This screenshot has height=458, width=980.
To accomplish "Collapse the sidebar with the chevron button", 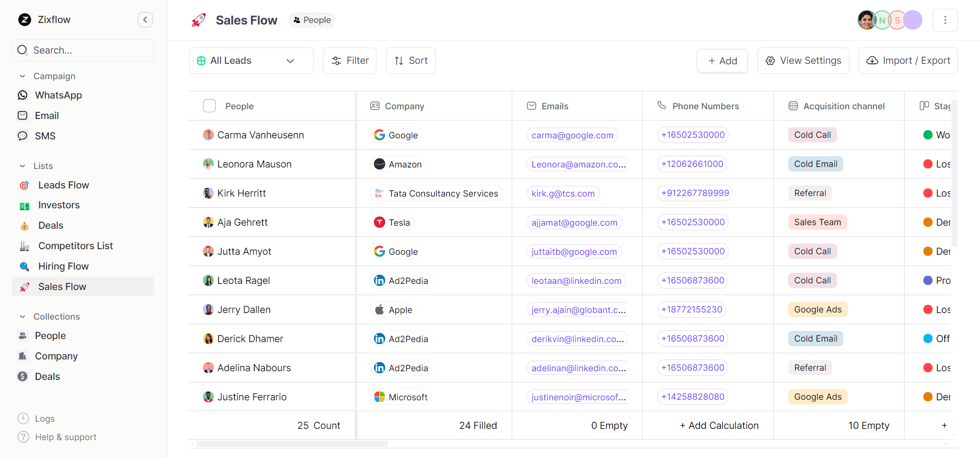I will tap(145, 20).
